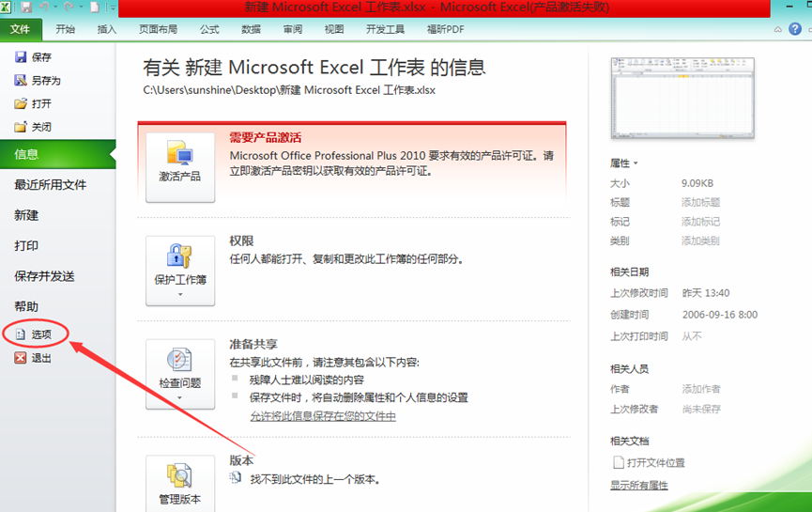Switch to the 视图 ribbon tab
The width and height of the screenshot is (812, 512).
(x=334, y=29)
